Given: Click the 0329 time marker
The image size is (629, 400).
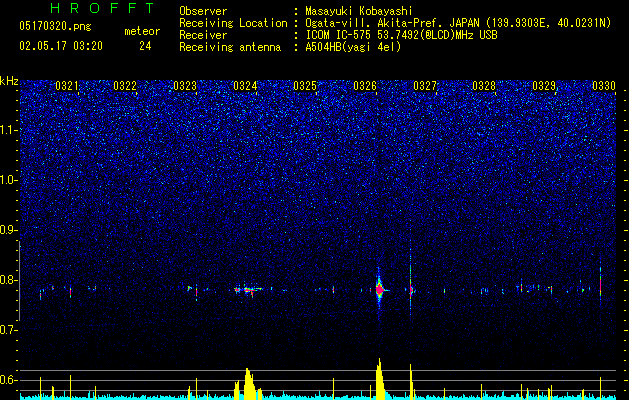Looking at the screenshot, I should 544,86.
